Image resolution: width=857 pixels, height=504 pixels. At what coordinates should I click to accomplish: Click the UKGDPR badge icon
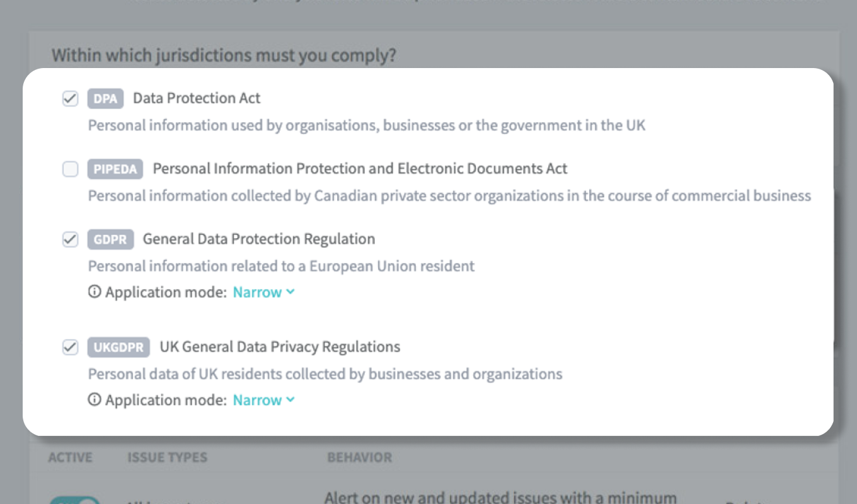pos(118,347)
